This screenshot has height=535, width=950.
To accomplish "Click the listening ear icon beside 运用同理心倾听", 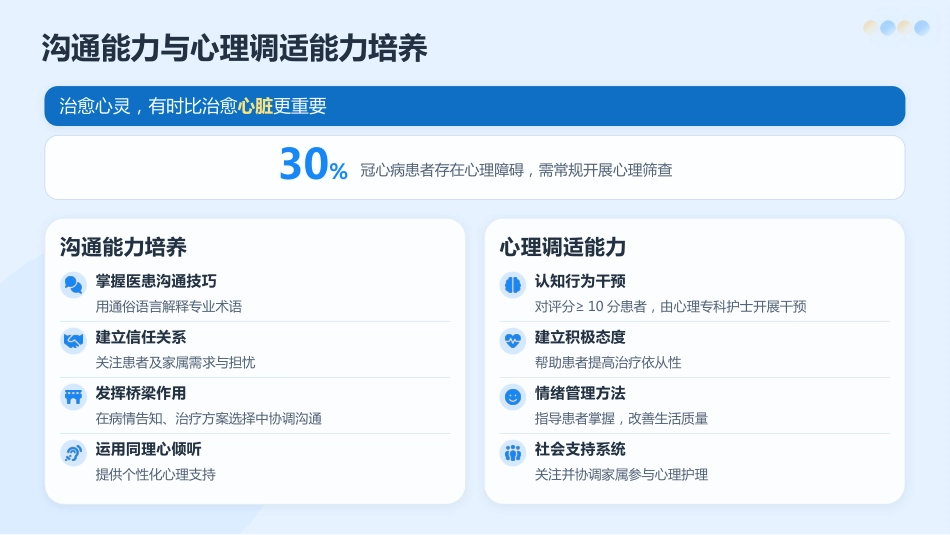I will 73,453.
